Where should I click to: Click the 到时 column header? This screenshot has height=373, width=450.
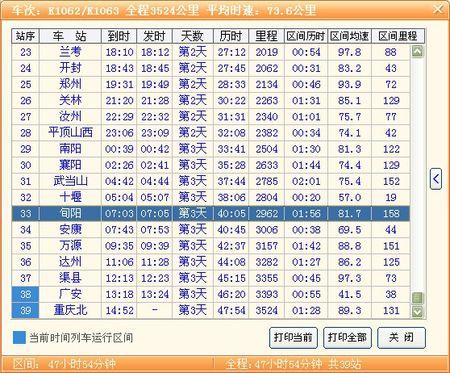pyautogui.click(x=119, y=36)
